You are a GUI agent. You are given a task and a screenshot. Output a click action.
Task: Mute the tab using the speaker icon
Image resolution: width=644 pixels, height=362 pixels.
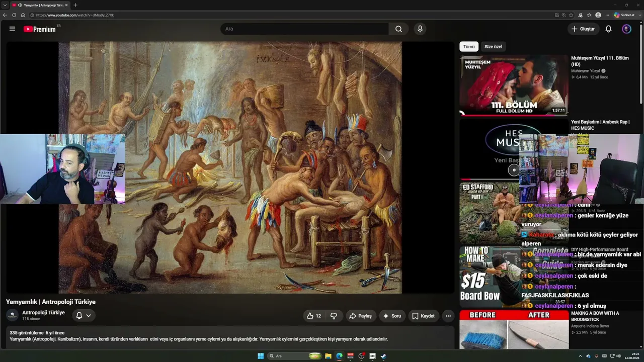[20, 5]
